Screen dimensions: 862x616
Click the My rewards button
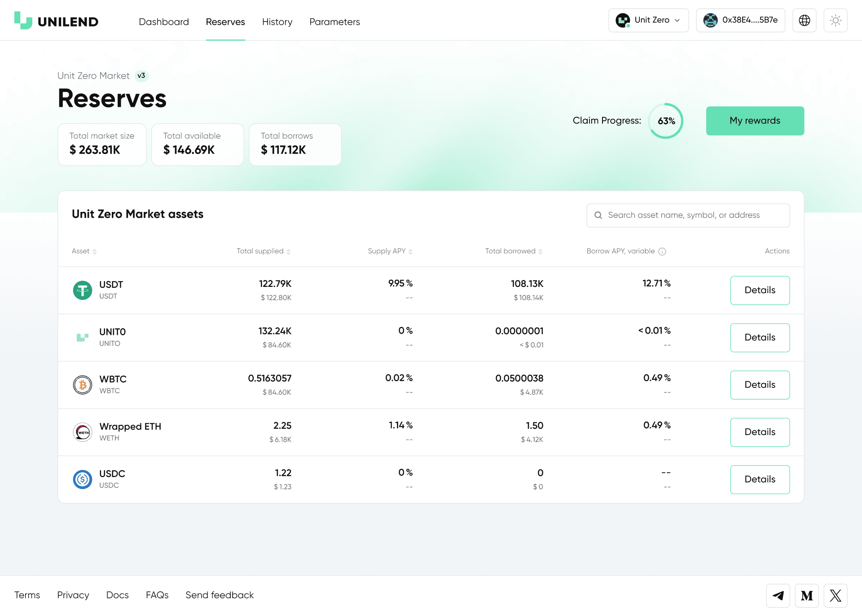click(x=755, y=121)
